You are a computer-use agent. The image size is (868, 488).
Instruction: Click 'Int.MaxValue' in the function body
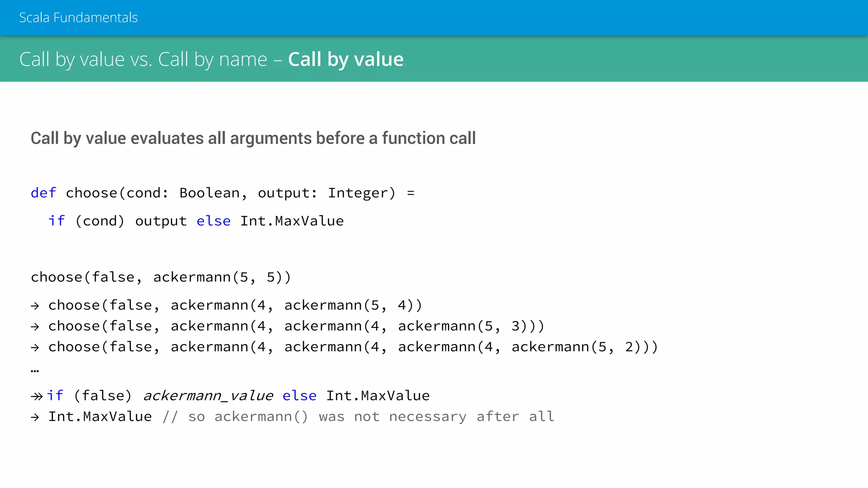292,221
